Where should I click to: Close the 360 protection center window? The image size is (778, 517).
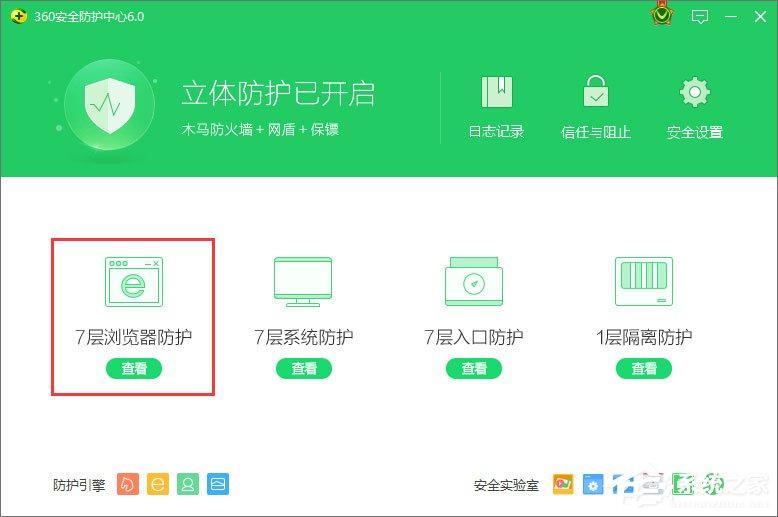click(x=760, y=17)
